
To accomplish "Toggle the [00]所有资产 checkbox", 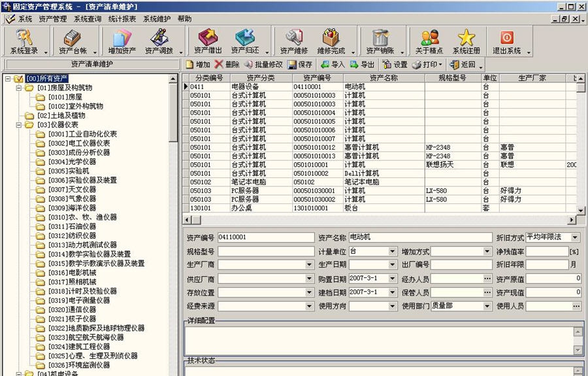I will pos(18,79).
